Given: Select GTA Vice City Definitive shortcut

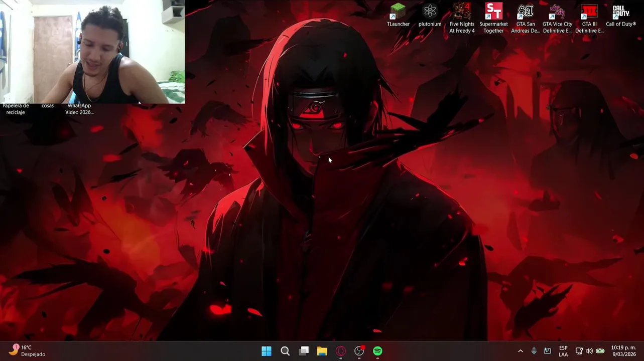Looking at the screenshot, I should (557, 18).
